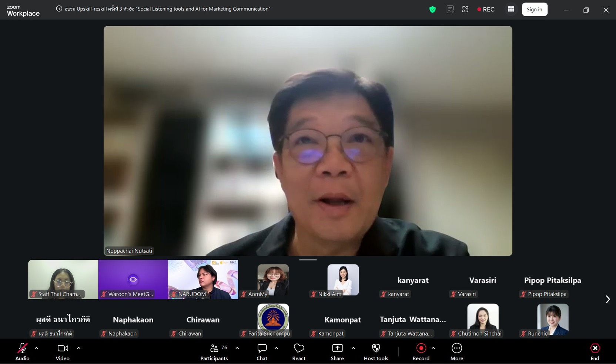Go to next page of participant thumbnails
The height and width of the screenshot is (364, 616).
pos(607,299)
